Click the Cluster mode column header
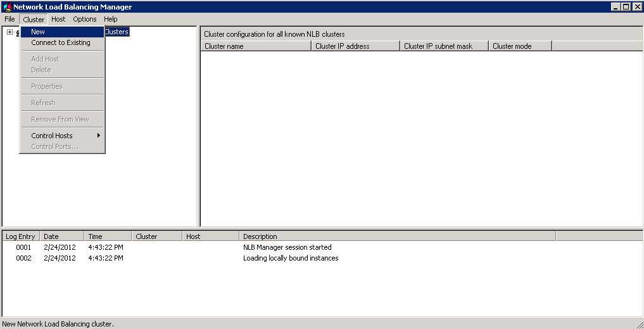The width and height of the screenshot is (644, 329). coord(521,46)
